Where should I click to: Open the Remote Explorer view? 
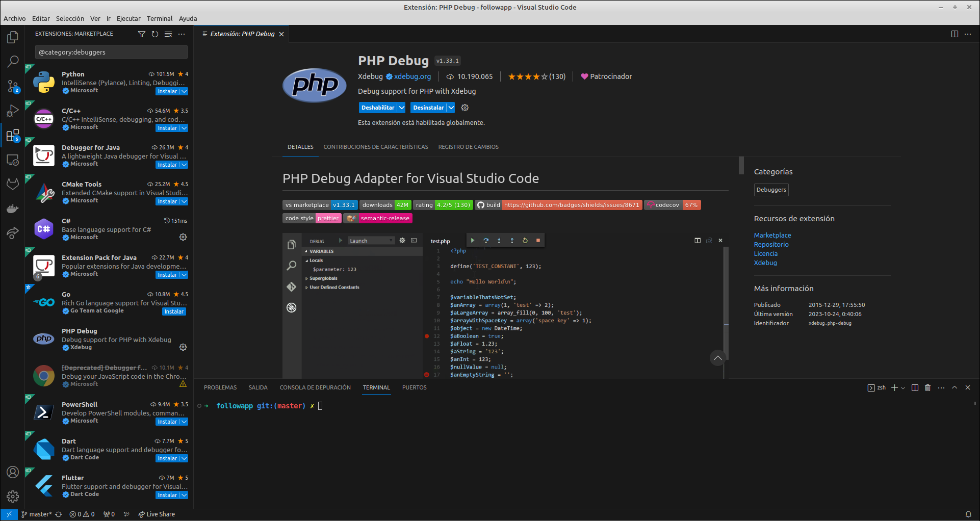click(x=12, y=160)
